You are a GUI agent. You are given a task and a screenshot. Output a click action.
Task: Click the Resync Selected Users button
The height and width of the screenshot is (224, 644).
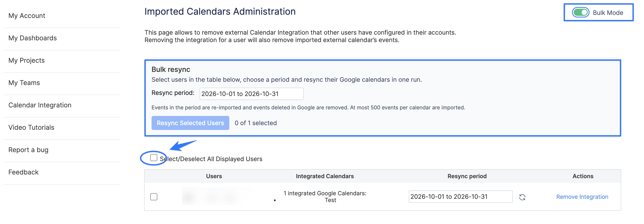click(x=190, y=123)
